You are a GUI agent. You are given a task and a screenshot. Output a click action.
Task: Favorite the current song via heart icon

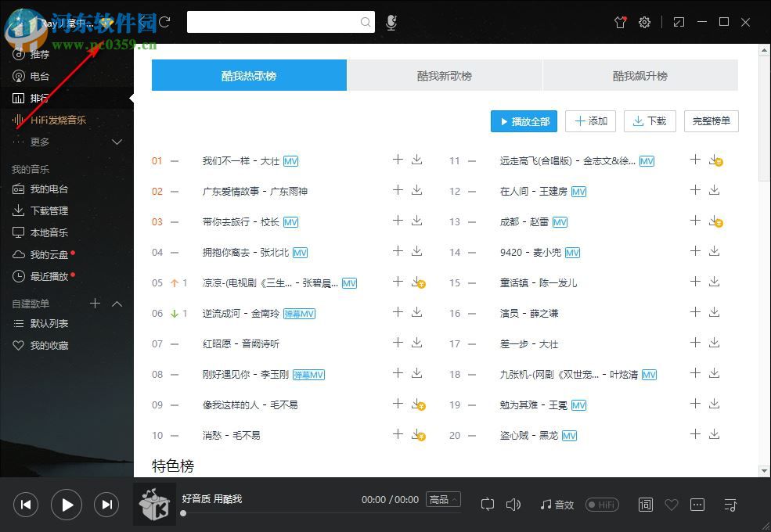coord(672,505)
